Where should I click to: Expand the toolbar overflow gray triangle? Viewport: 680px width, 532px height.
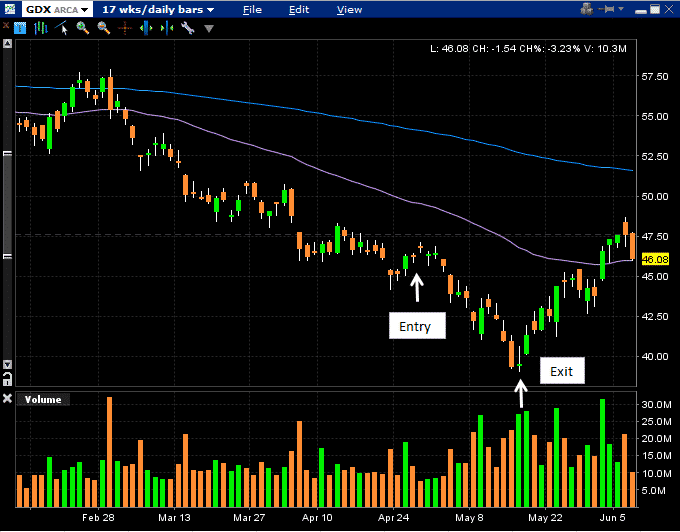point(209,29)
